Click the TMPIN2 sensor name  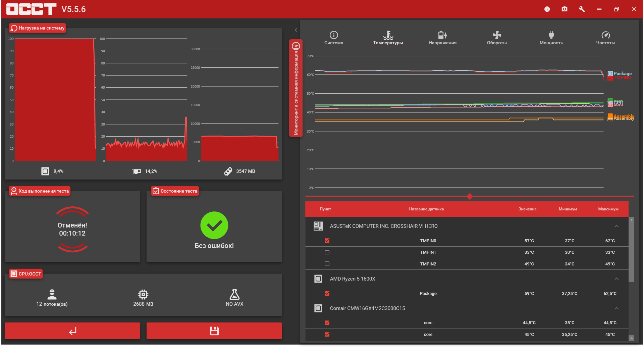click(428, 264)
